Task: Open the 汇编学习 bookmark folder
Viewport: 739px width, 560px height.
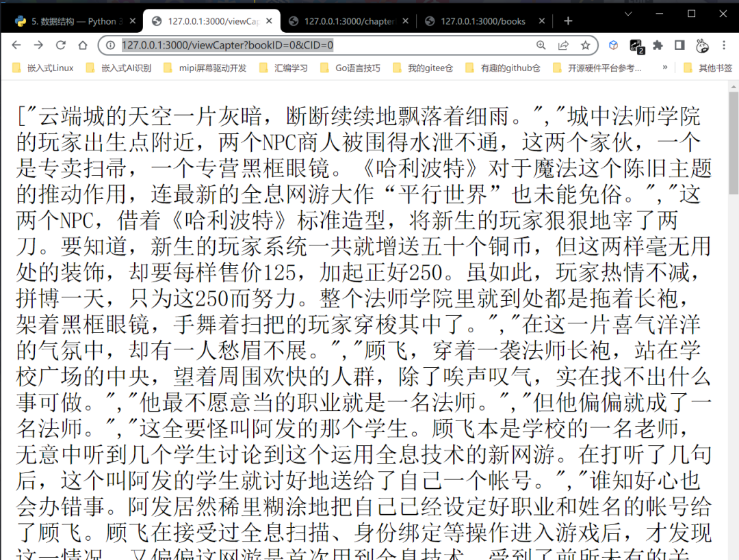Action: [x=283, y=68]
